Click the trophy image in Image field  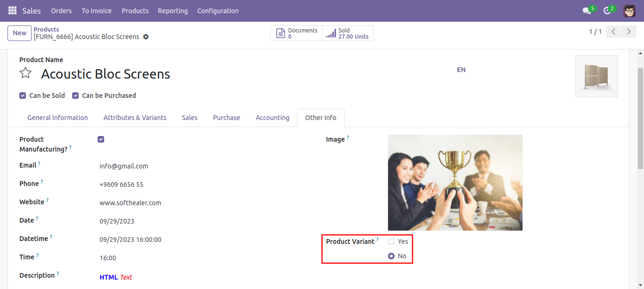(455, 183)
